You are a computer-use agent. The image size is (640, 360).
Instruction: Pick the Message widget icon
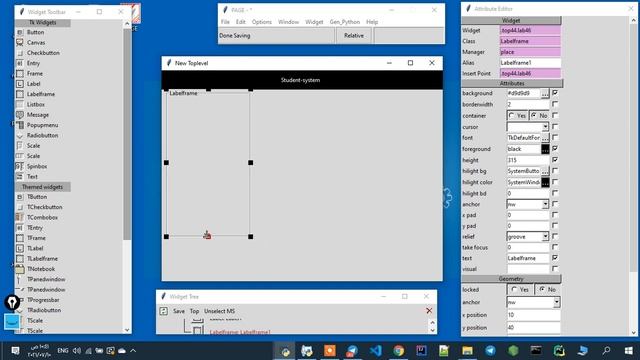point(20,115)
